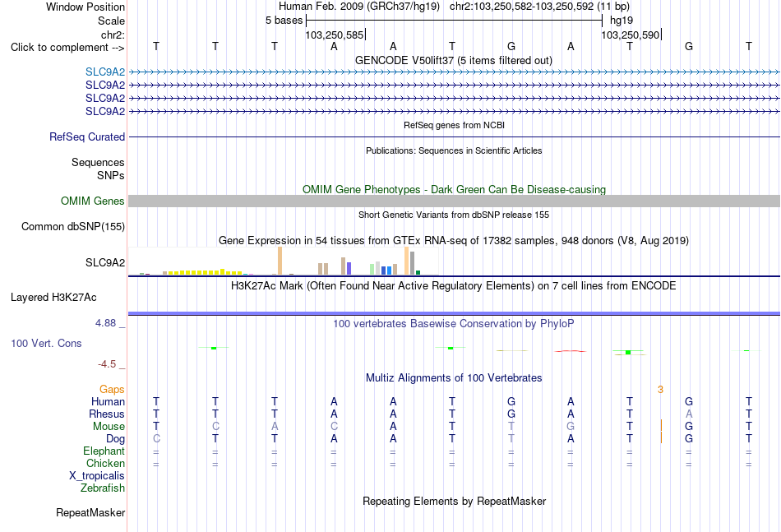Select the X_tropicalis species label

pos(97,476)
